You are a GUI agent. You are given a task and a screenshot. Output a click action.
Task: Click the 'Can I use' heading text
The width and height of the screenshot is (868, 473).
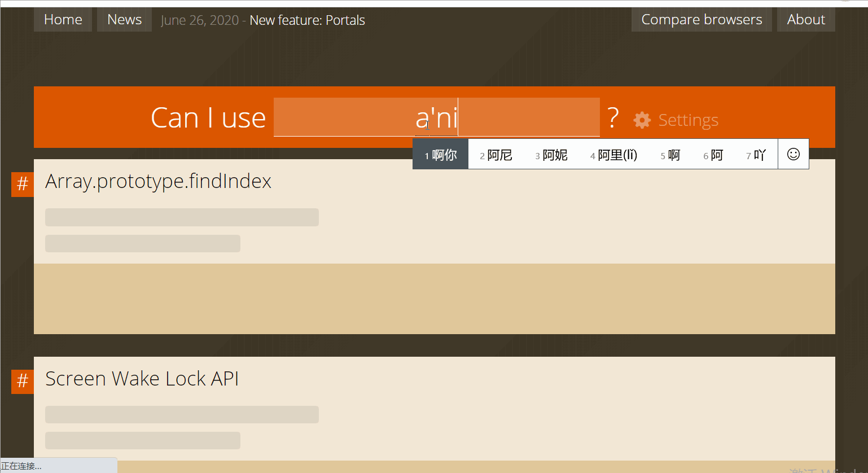click(x=208, y=118)
